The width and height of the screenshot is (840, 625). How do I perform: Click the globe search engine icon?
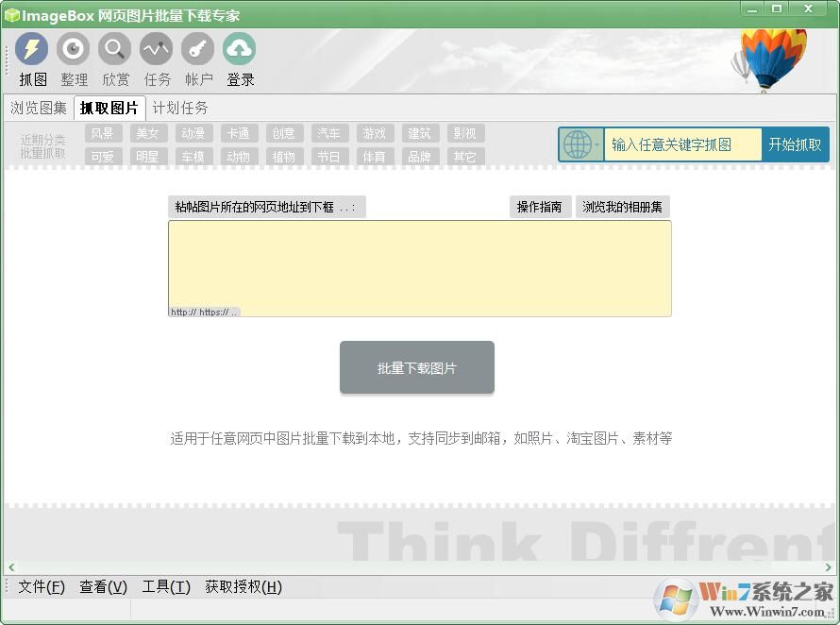[577, 144]
